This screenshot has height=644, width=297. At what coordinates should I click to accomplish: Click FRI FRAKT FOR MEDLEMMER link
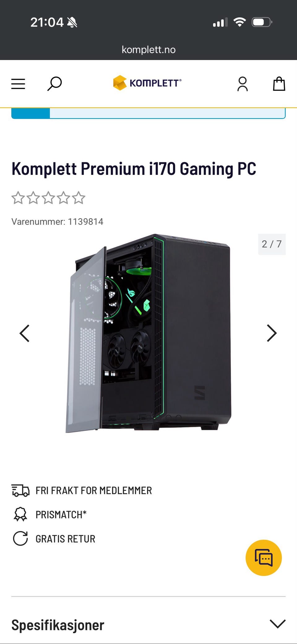[x=94, y=491]
